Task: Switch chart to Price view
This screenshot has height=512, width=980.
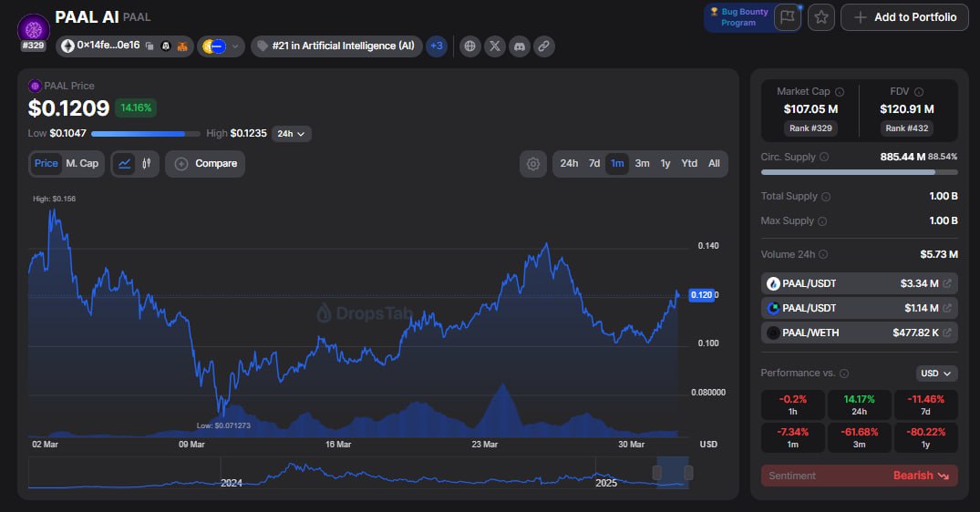Action: point(46,164)
